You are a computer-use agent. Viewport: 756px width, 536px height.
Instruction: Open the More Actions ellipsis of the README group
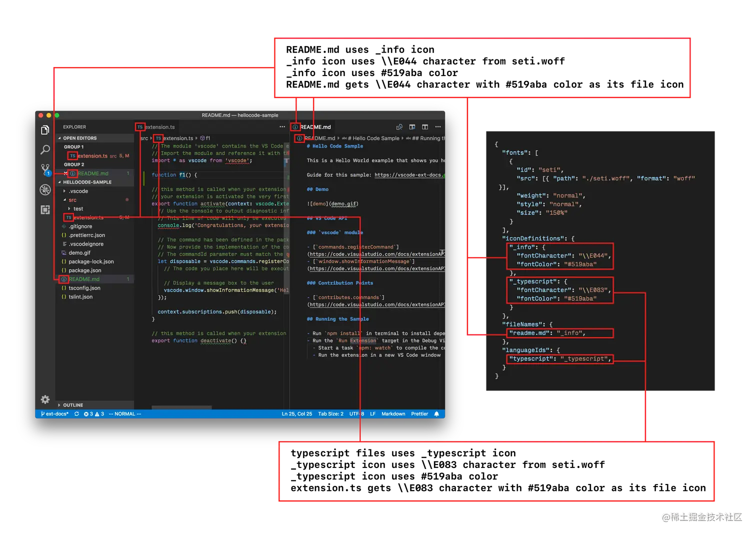click(x=438, y=127)
